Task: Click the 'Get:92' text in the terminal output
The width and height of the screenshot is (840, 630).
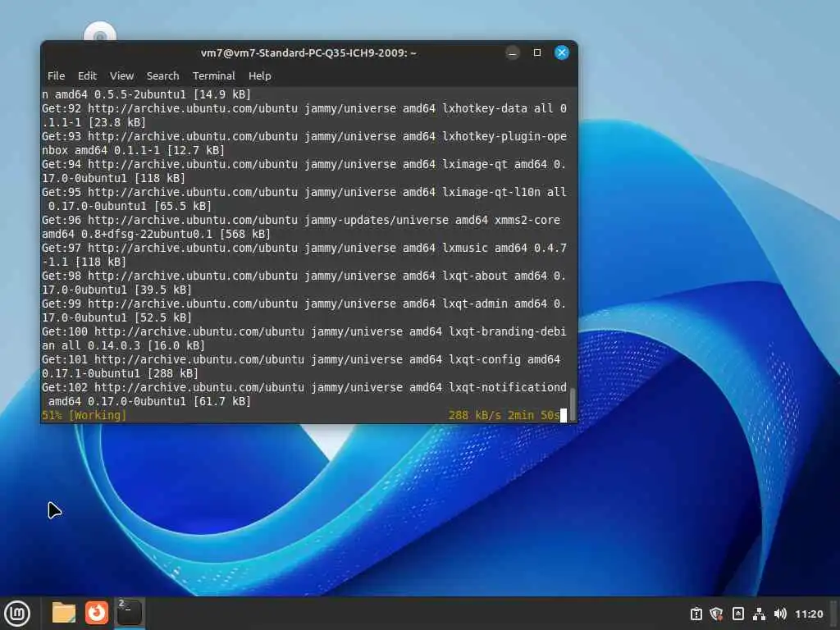Action: [62, 108]
